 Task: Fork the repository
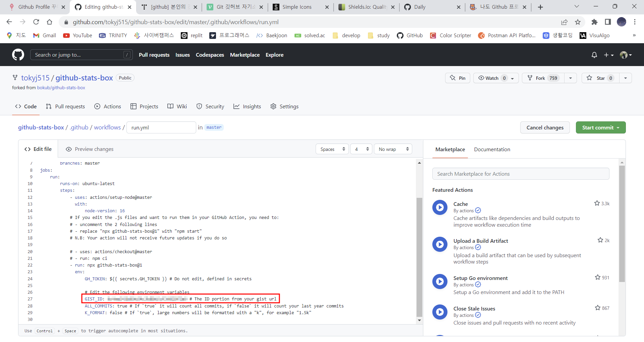coord(543,78)
